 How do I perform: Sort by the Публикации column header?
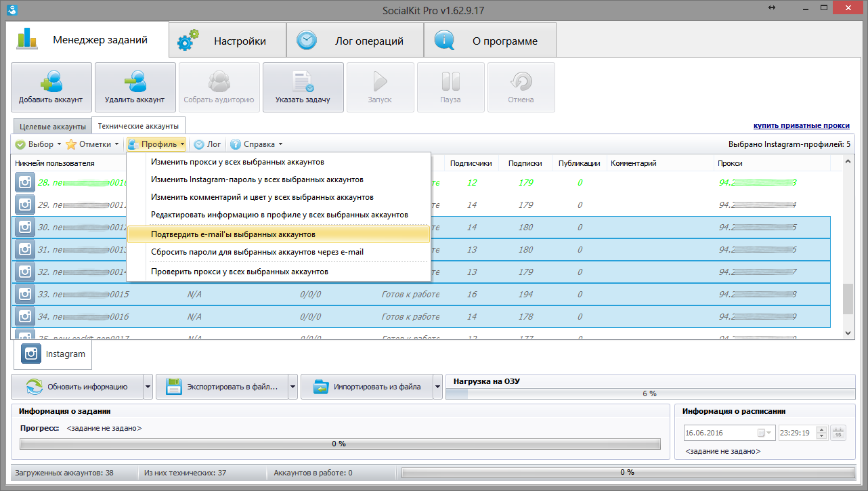(579, 163)
